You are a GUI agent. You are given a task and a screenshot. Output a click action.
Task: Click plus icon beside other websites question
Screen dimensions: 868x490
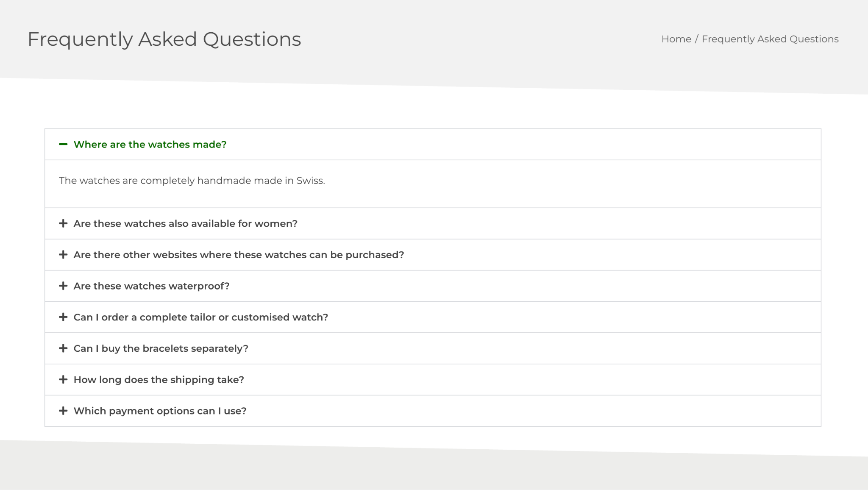pyautogui.click(x=63, y=255)
